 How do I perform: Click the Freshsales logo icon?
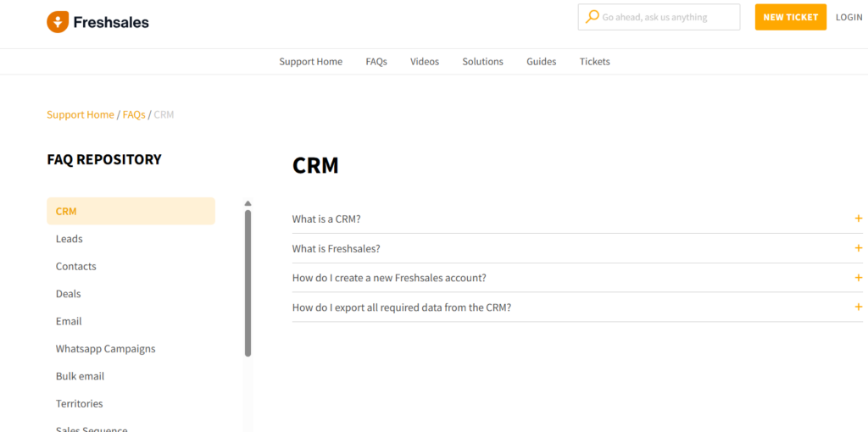(58, 22)
